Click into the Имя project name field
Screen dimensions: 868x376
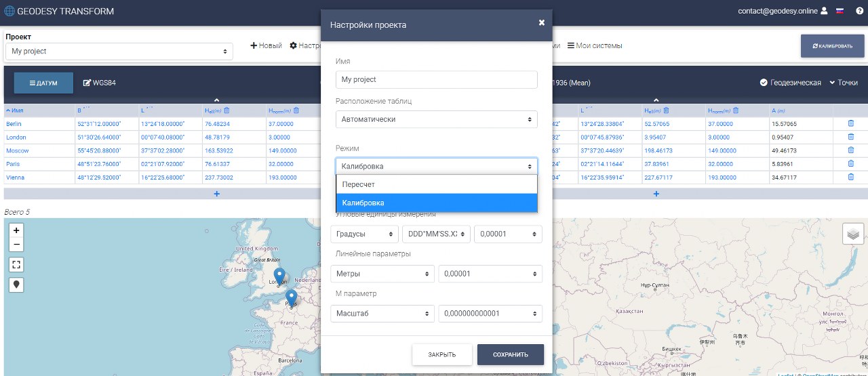pos(437,79)
